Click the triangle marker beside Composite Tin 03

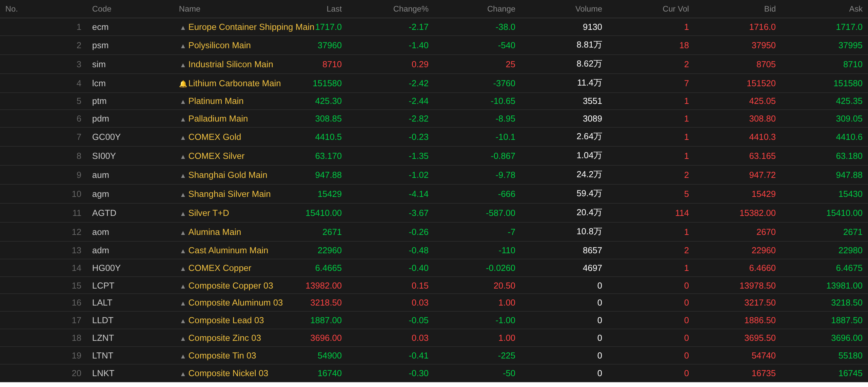[x=183, y=356]
